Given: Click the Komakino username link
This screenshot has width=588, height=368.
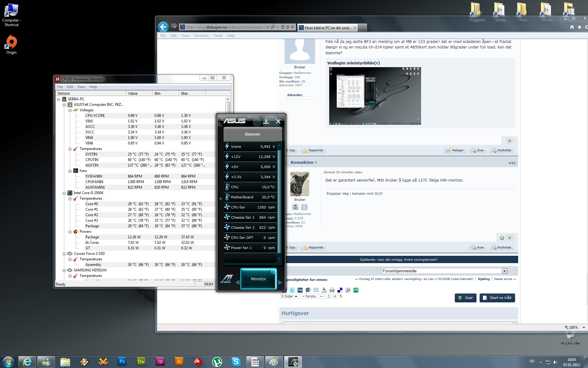Looking at the screenshot, I should (302, 162).
